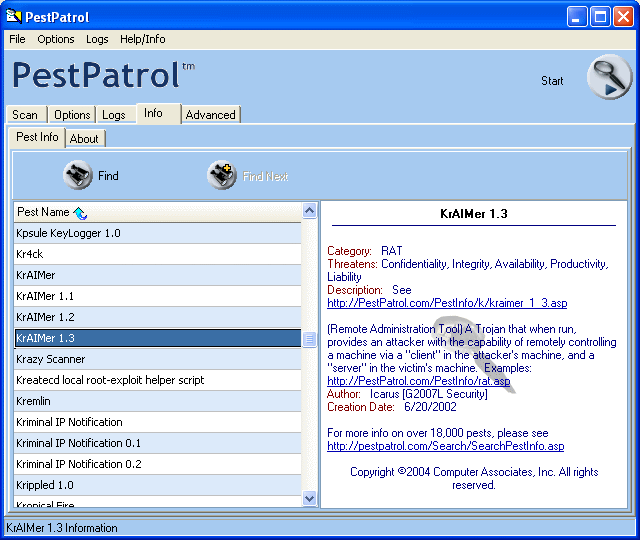Screen dimensions: 640x540
Task: Switch to the Advanced tab
Action: click(x=211, y=115)
